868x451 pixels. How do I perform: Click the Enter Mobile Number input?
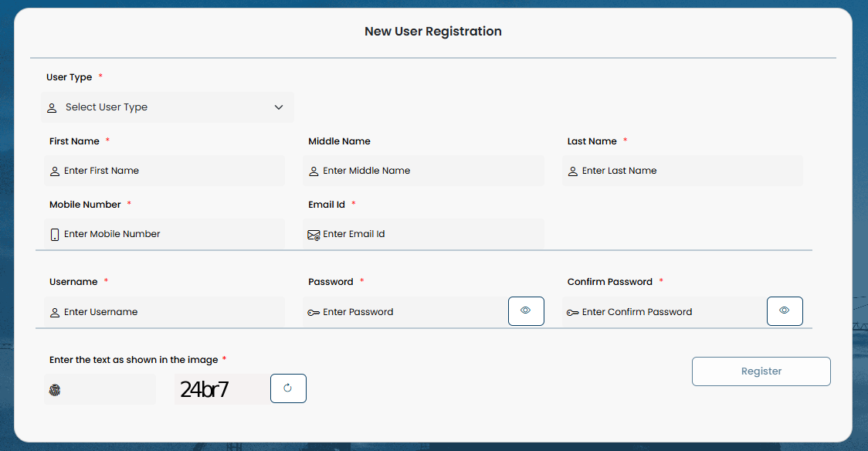tap(172, 234)
